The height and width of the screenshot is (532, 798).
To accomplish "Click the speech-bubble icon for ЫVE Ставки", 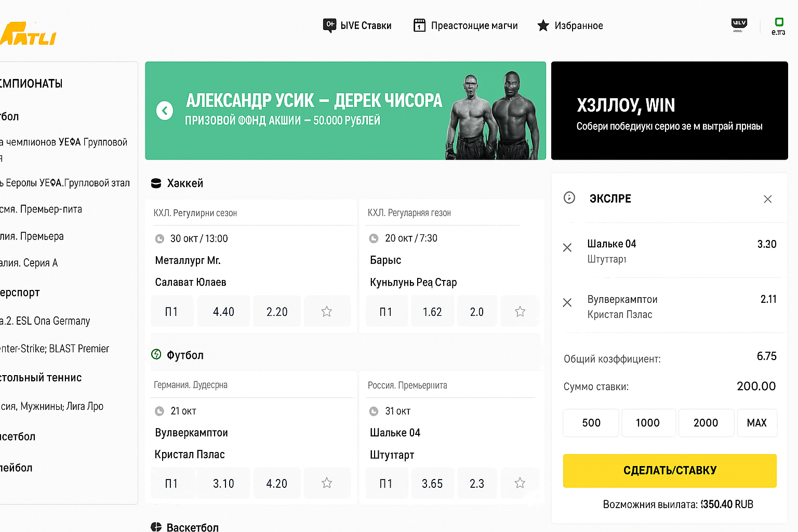I will (x=329, y=25).
